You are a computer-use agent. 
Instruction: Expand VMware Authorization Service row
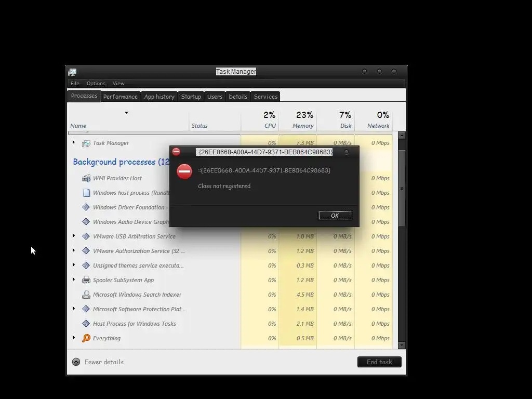click(74, 250)
